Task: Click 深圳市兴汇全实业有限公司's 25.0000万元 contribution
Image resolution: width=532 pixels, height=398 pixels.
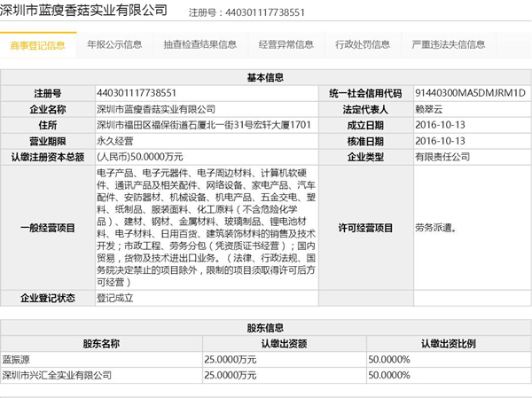Action: click(231, 376)
